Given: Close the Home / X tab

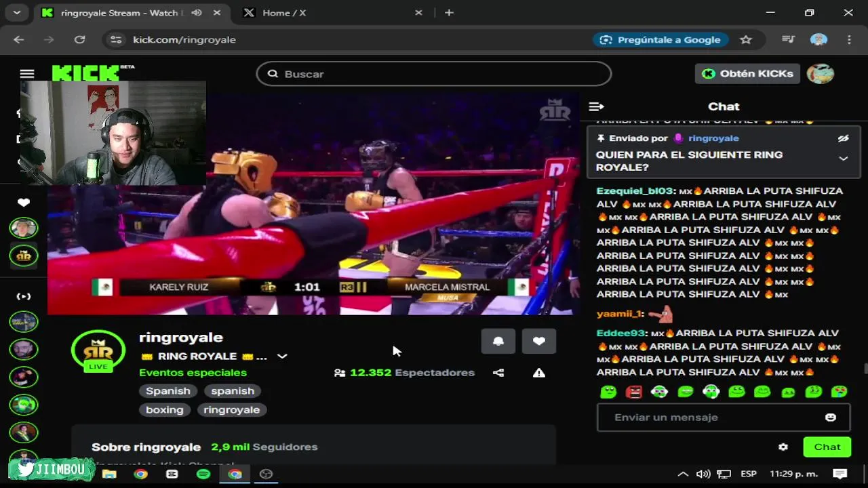Looking at the screenshot, I should pyautogui.click(x=418, y=12).
